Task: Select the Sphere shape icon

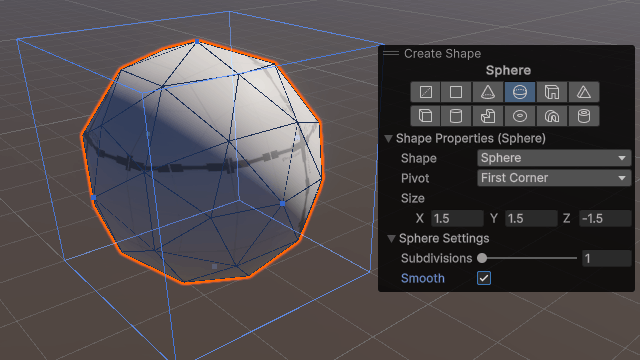Action: click(520, 92)
